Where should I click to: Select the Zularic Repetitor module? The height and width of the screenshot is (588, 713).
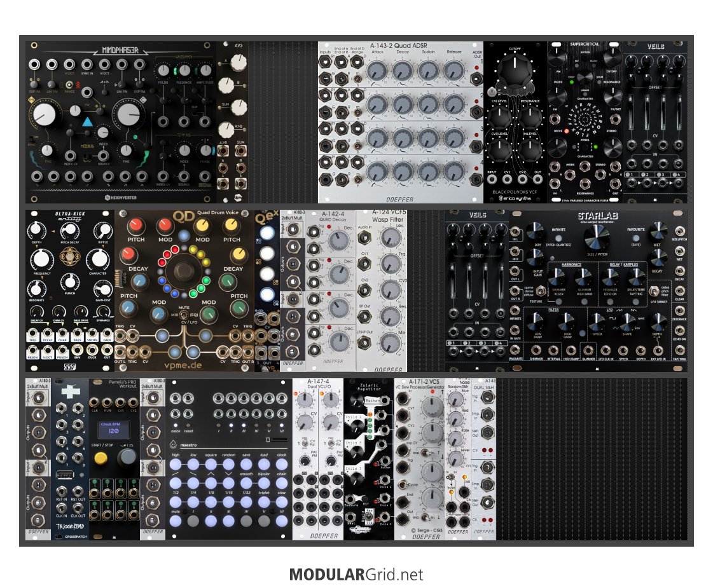369,460
